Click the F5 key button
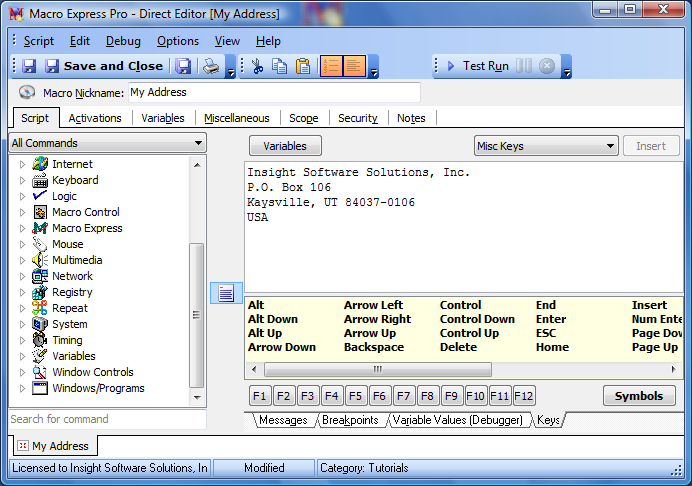Viewport: 692px width, 486px height. [355, 396]
